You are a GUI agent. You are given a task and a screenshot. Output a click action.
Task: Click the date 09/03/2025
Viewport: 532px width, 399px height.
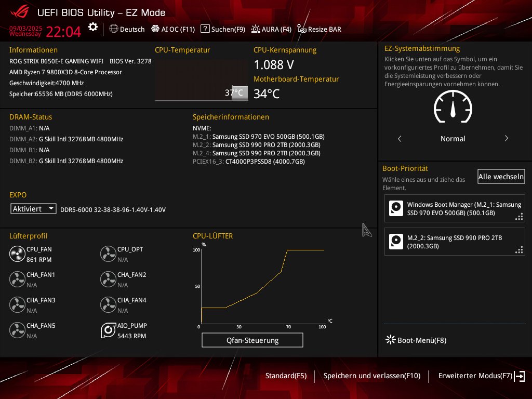pos(26,28)
